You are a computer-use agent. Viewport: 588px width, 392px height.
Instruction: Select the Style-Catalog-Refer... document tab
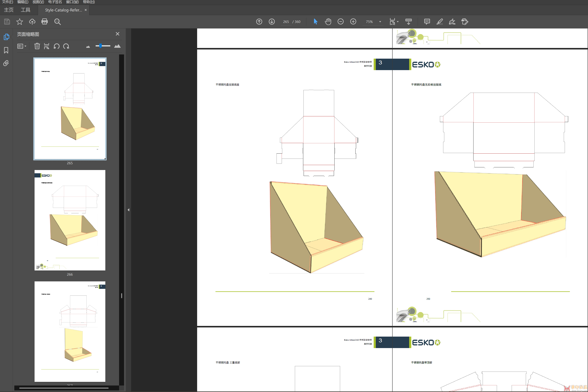63,10
